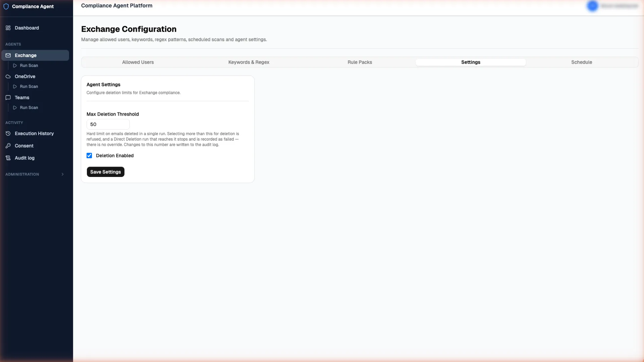Click the Exchange Configuration heading

pos(129,29)
